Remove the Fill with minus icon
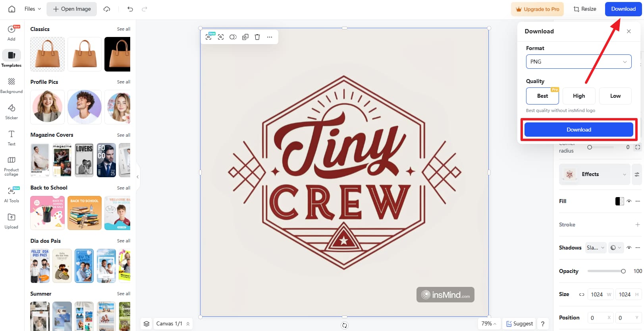Image resolution: width=644 pixels, height=331 pixels. [638, 201]
